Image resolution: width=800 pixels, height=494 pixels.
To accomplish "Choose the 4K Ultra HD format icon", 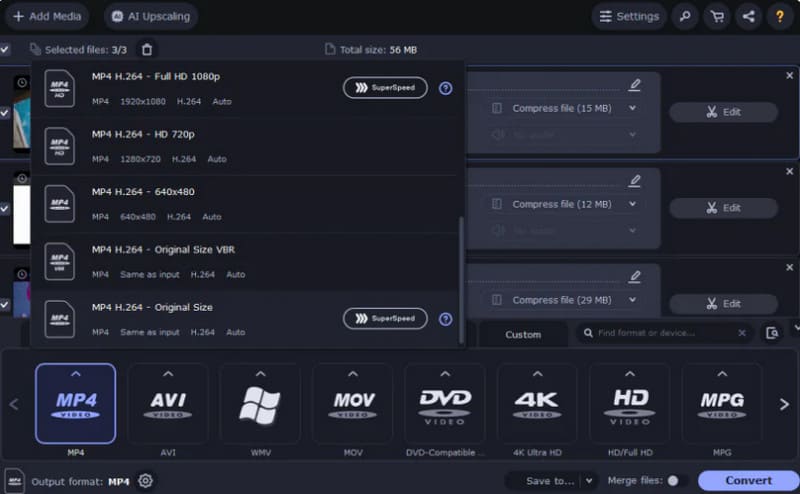I will coord(537,403).
